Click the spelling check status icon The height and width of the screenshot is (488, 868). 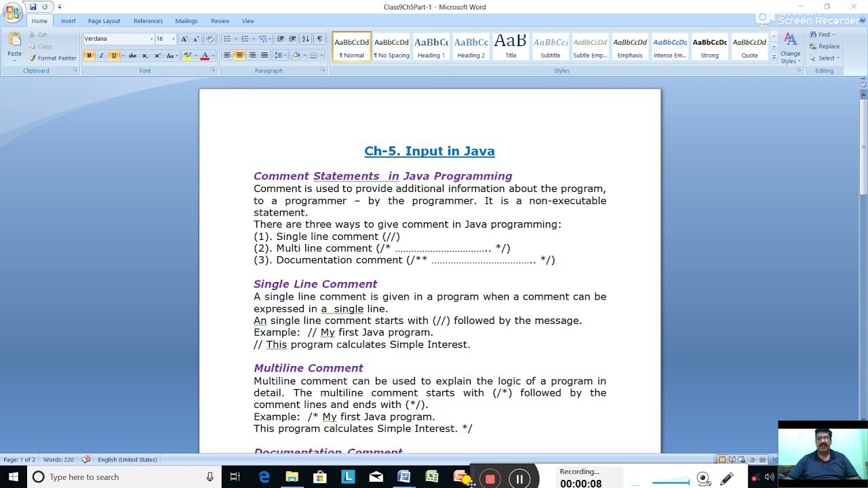[x=86, y=460]
